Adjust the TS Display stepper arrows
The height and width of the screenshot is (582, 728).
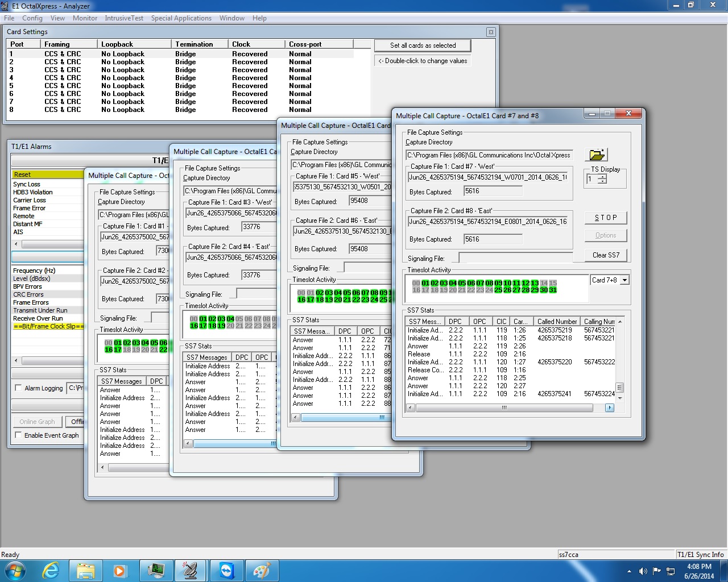point(602,179)
